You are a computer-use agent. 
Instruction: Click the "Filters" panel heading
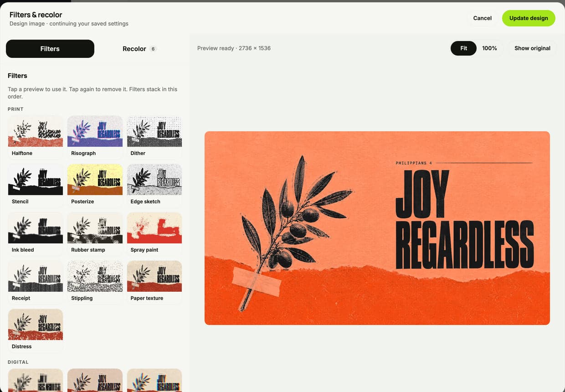coord(17,76)
